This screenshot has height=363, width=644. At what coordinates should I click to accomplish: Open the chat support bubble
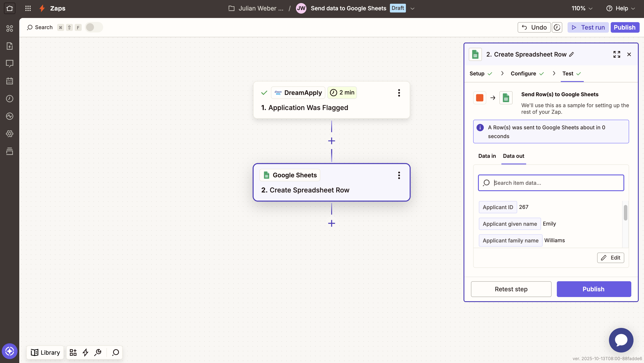(621, 340)
